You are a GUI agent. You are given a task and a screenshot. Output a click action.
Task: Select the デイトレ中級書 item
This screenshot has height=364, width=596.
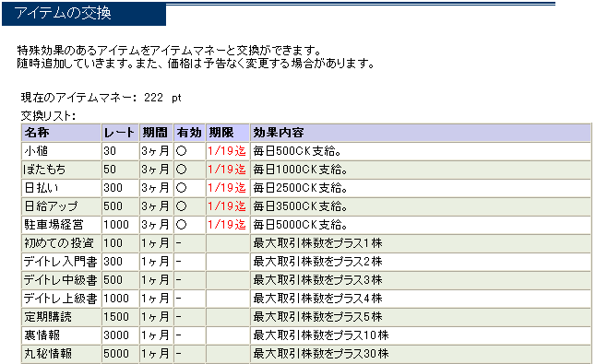[61, 280]
